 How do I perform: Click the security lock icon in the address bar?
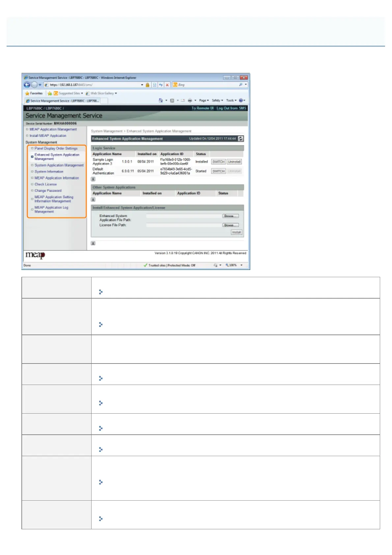click(148, 85)
